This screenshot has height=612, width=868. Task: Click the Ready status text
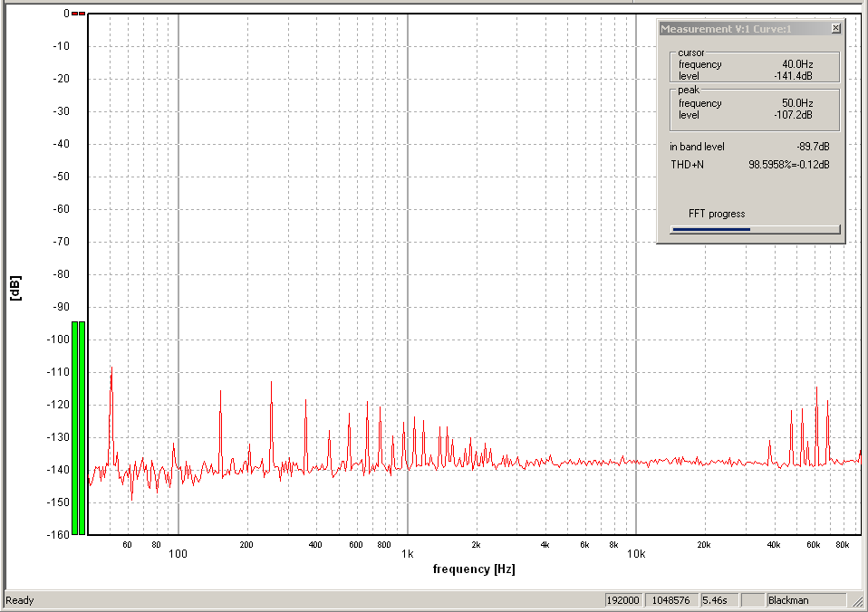coord(20,600)
